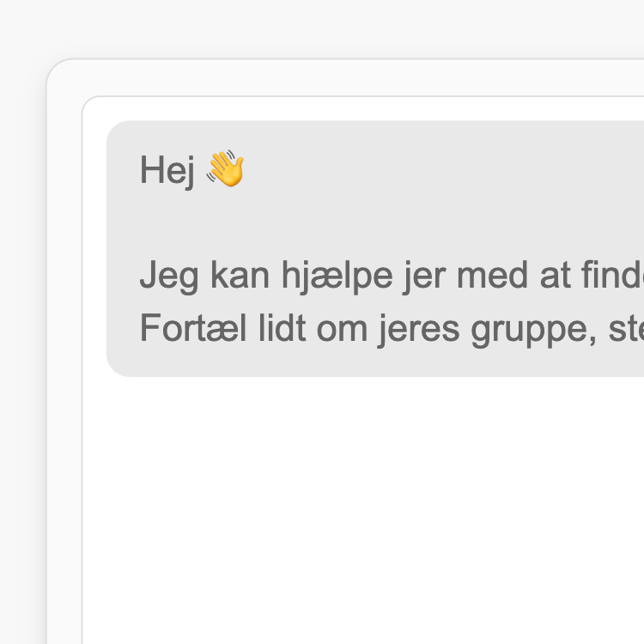644x644 pixels.
Task: Click the word "Jeg" in the message
Action: (169, 276)
